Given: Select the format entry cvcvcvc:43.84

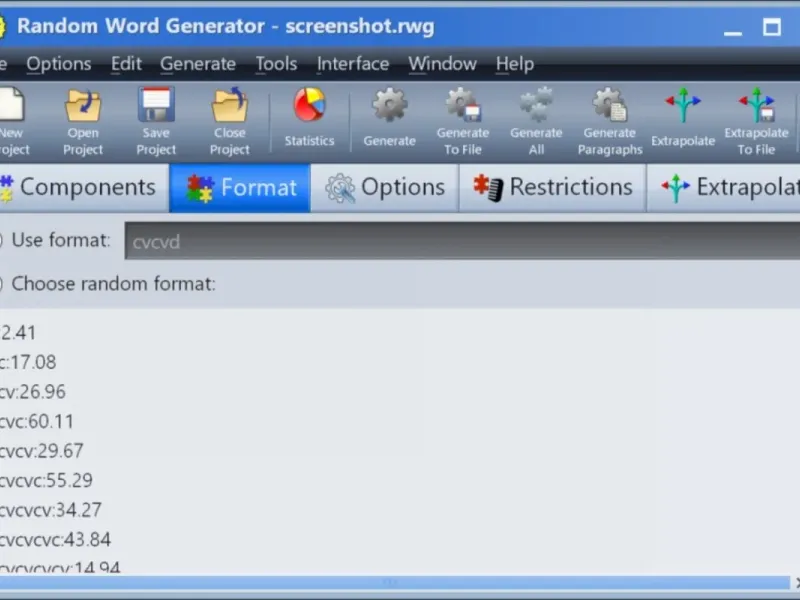Looking at the screenshot, I should click(56, 540).
